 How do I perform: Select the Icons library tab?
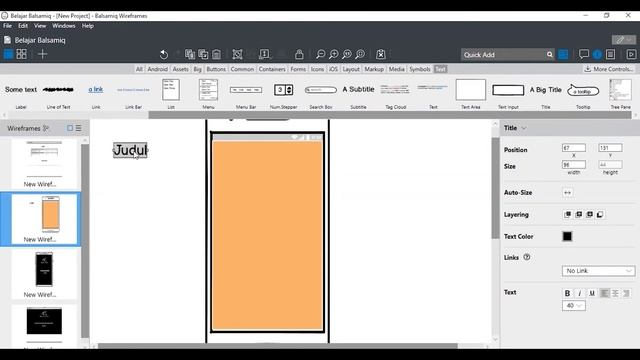(317, 69)
